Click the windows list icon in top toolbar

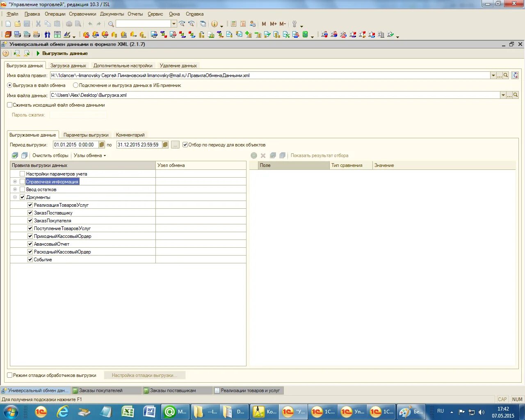coord(203,24)
